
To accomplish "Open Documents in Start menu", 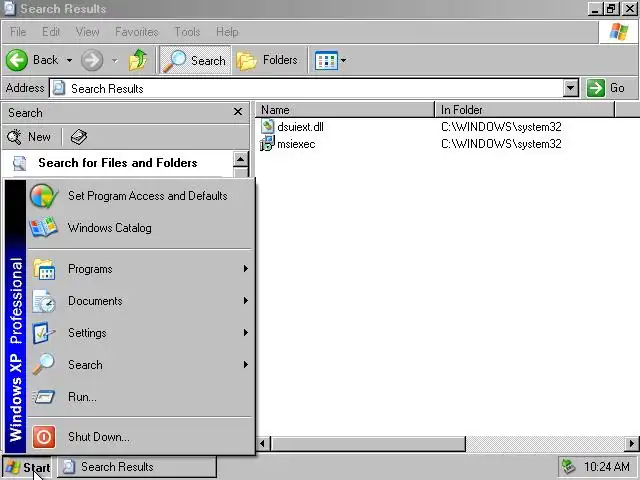I will point(140,301).
